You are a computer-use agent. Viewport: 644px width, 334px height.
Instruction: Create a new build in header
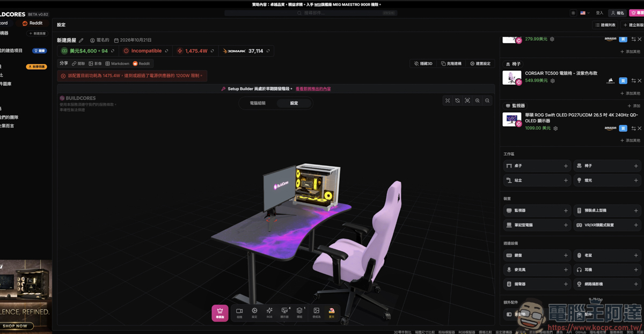click(633, 25)
